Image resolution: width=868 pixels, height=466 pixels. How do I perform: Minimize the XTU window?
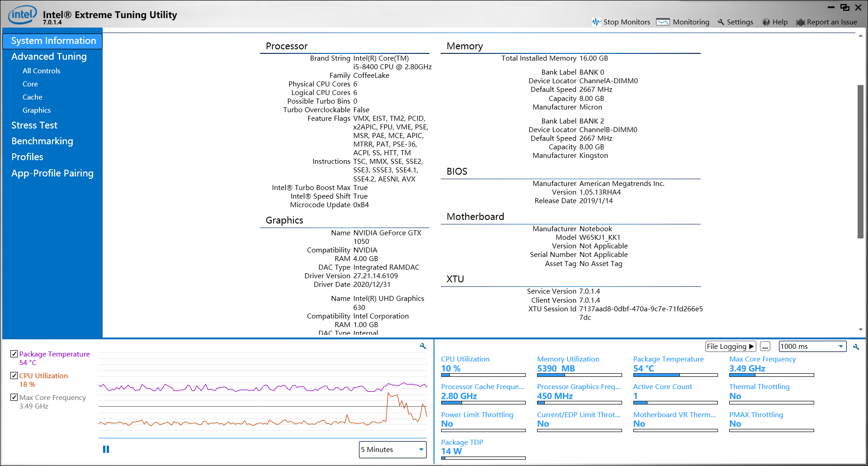[x=831, y=7]
